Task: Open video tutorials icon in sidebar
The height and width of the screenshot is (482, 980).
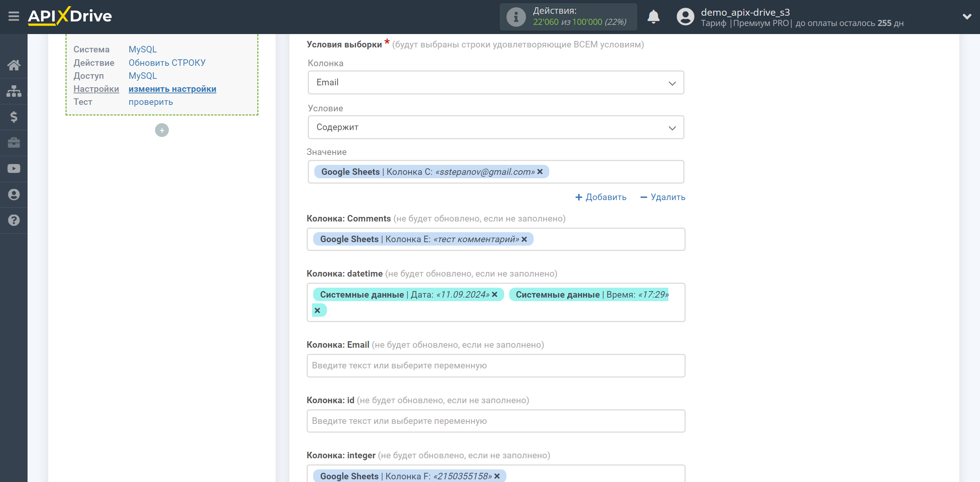Action: click(14, 169)
